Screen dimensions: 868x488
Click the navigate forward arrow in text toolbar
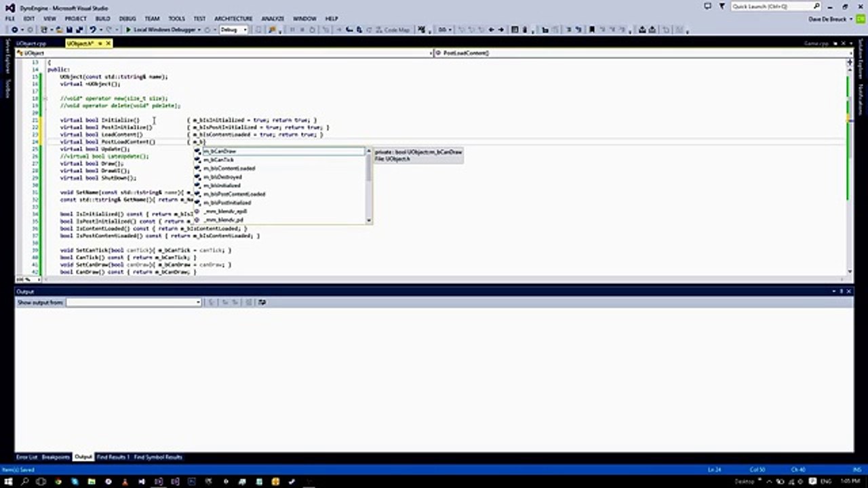pos(500,30)
